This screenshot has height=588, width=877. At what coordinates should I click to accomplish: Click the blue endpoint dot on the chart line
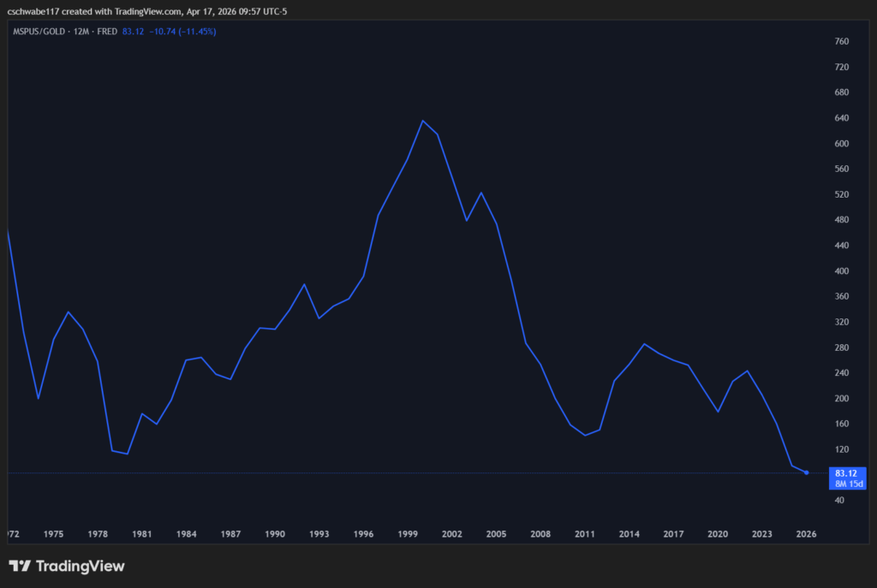point(806,472)
